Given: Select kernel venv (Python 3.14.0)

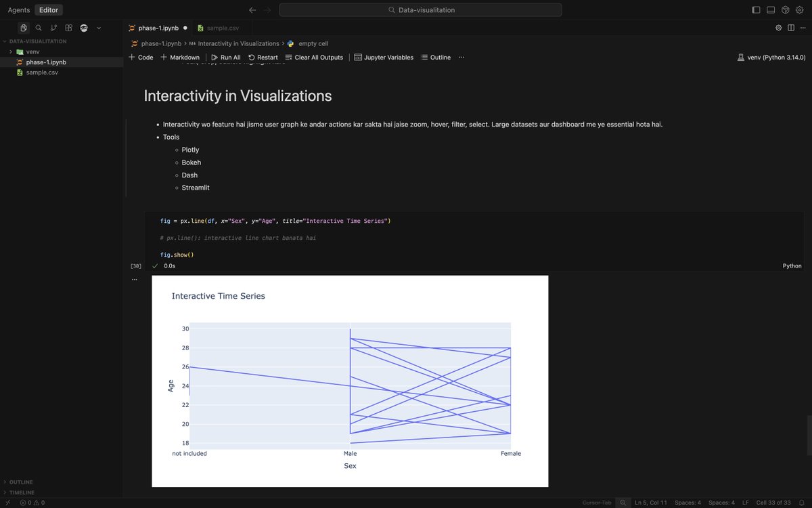Looking at the screenshot, I should [771, 58].
